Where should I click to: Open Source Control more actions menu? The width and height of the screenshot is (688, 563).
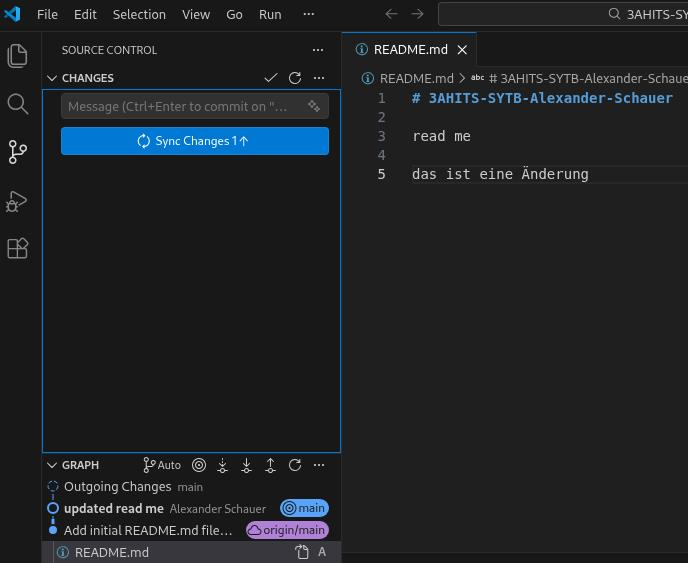pyautogui.click(x=318, y=50)
